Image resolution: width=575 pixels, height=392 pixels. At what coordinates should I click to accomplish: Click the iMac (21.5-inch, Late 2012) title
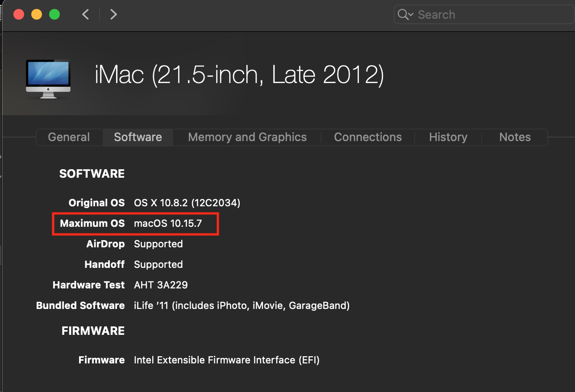[239, 75]
